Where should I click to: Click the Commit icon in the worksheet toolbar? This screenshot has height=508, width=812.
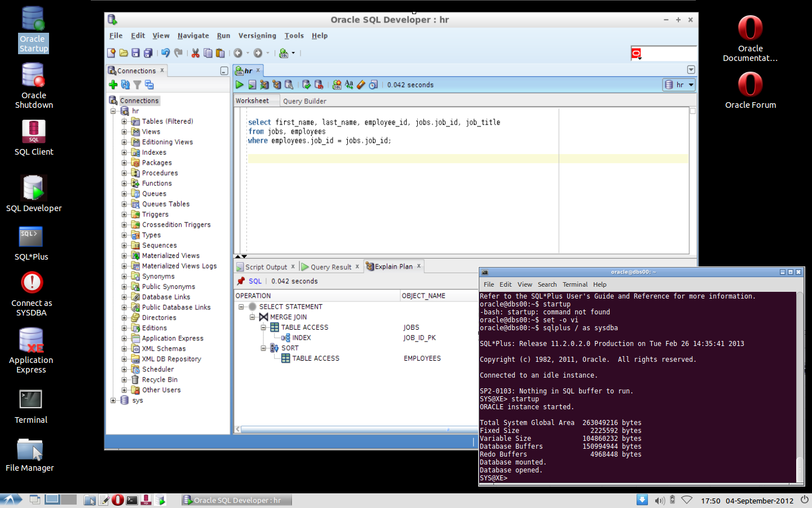click(x=306, y=85)
